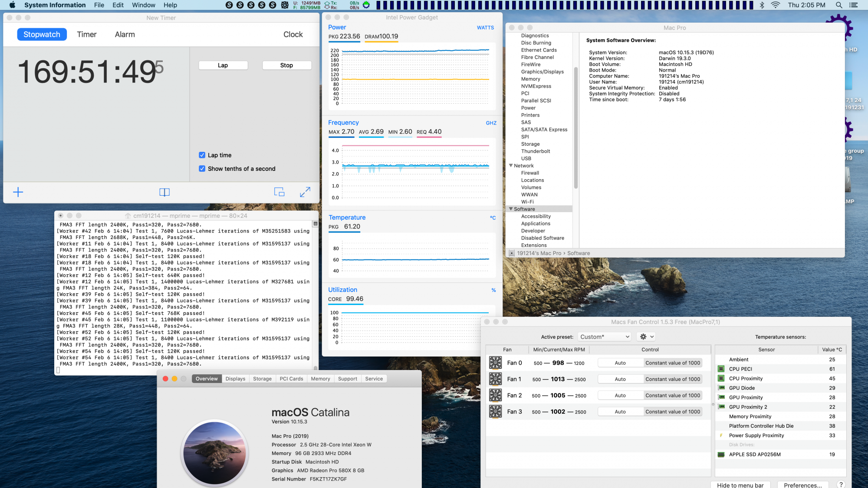Image resolution: width=868 pixels, height=488 pixels.
Task: Expand the Software tree item in System Information
Action: [512, 209]
